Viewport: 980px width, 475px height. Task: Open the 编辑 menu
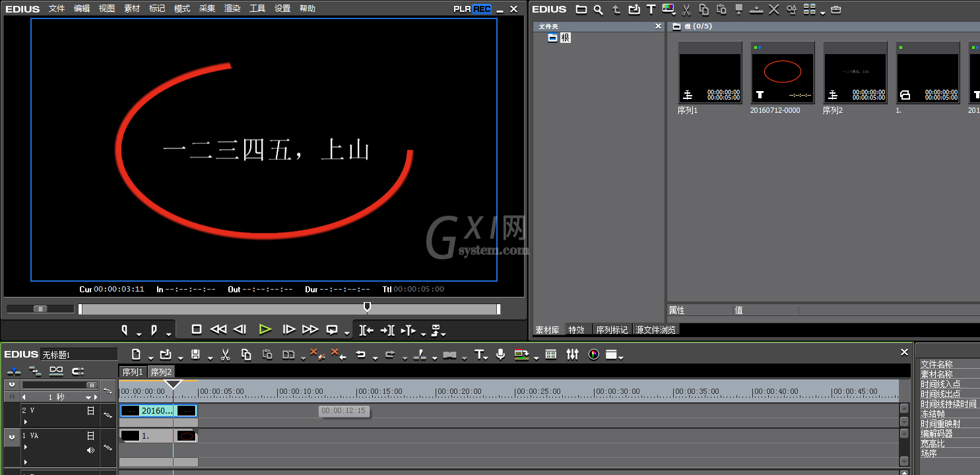pyautogui.click(x=82, y=9)
